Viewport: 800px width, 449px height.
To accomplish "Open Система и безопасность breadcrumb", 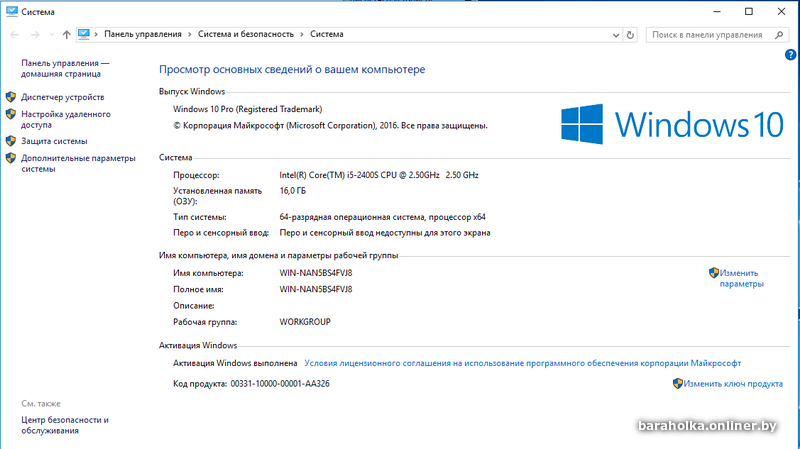I will pos(246,34).
